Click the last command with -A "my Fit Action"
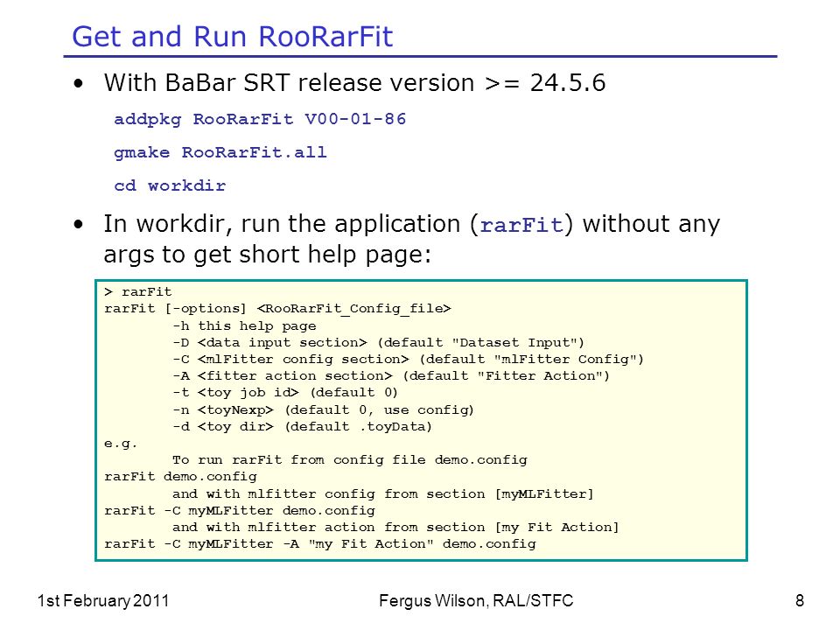 [x=320, y=544]
